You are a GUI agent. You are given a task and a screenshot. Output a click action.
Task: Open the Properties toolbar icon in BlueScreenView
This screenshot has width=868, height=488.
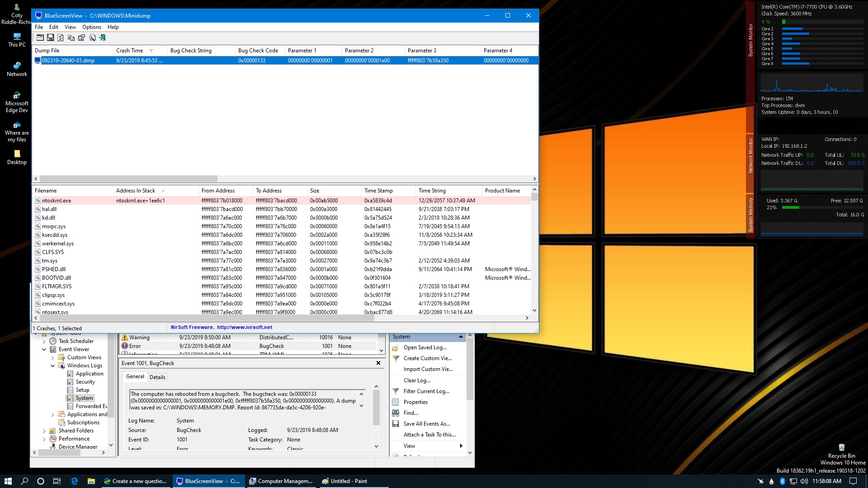tap(81, 38)
